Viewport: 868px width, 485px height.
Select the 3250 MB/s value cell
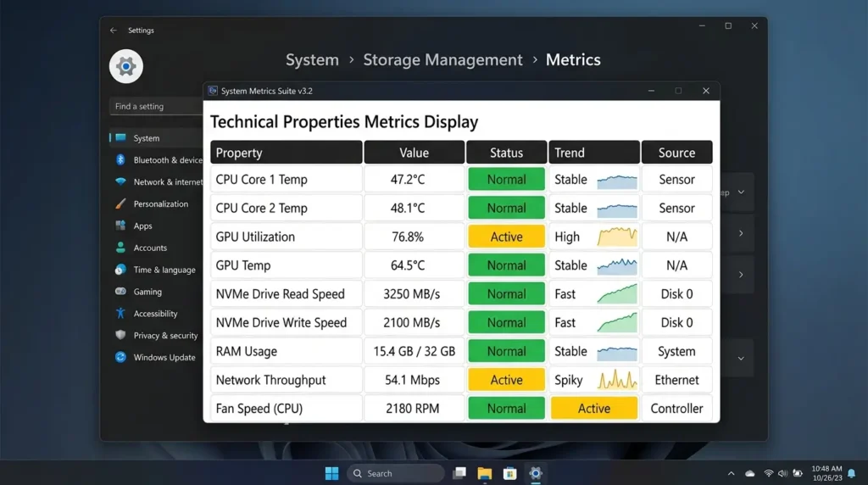click(414, 294)
